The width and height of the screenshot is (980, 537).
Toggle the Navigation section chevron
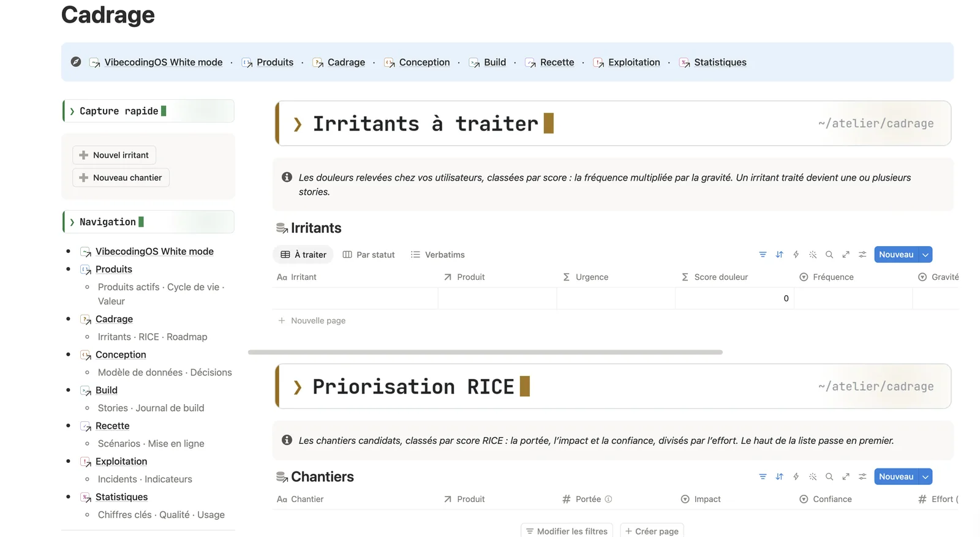click(72, 222)
